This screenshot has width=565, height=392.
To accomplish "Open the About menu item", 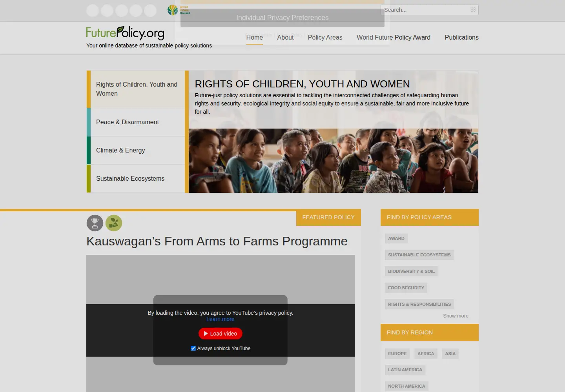I will [285, 38].
